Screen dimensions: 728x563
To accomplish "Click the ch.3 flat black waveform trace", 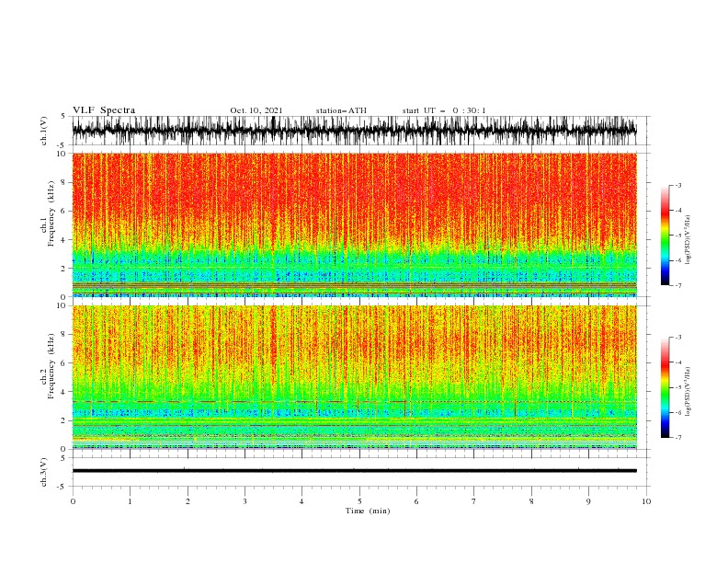I will (x=354, y=471).
